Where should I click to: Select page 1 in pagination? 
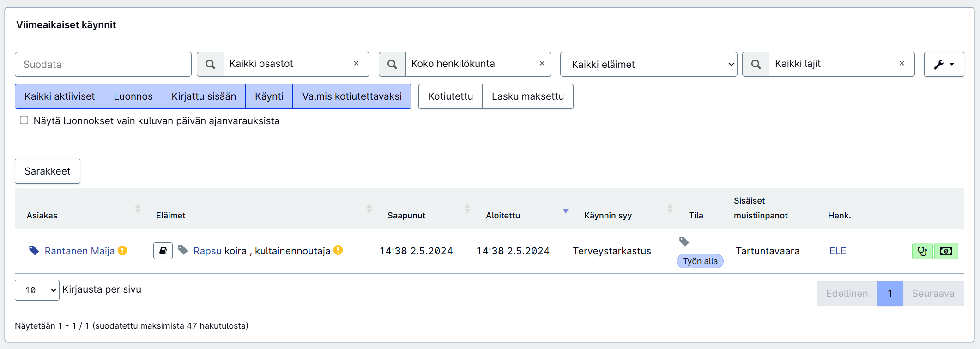click(890, 294)
